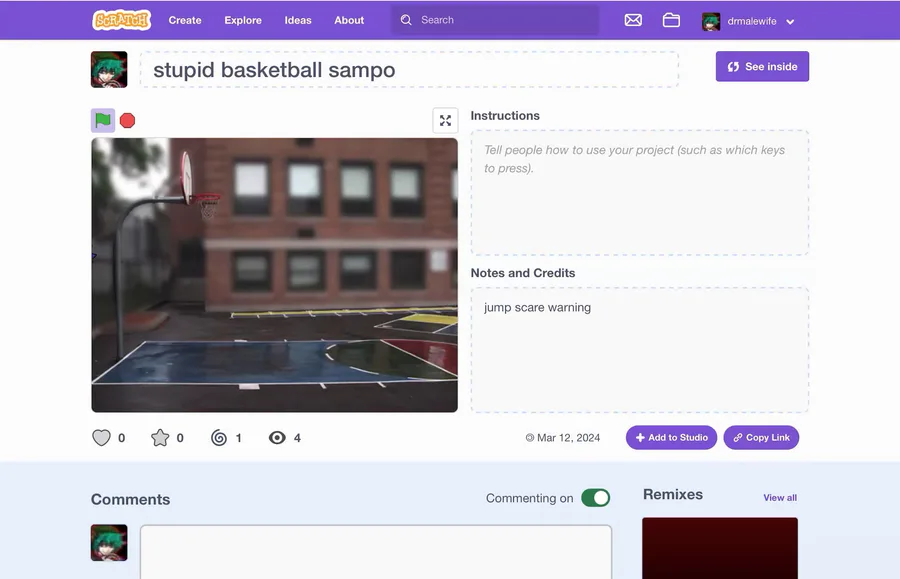Viewport: 900px width, 579px height.
Task: Open the Create menu item
Action: point(185,20)
